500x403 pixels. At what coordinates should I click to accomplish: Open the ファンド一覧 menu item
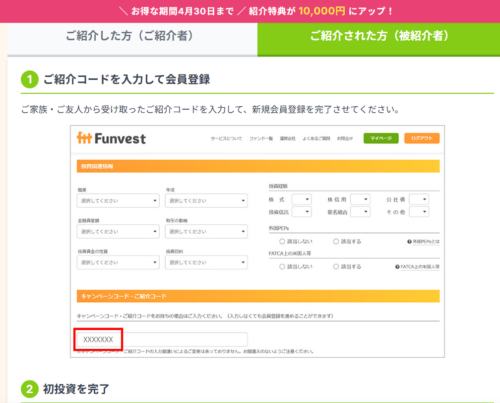click(x=261, y=138)
